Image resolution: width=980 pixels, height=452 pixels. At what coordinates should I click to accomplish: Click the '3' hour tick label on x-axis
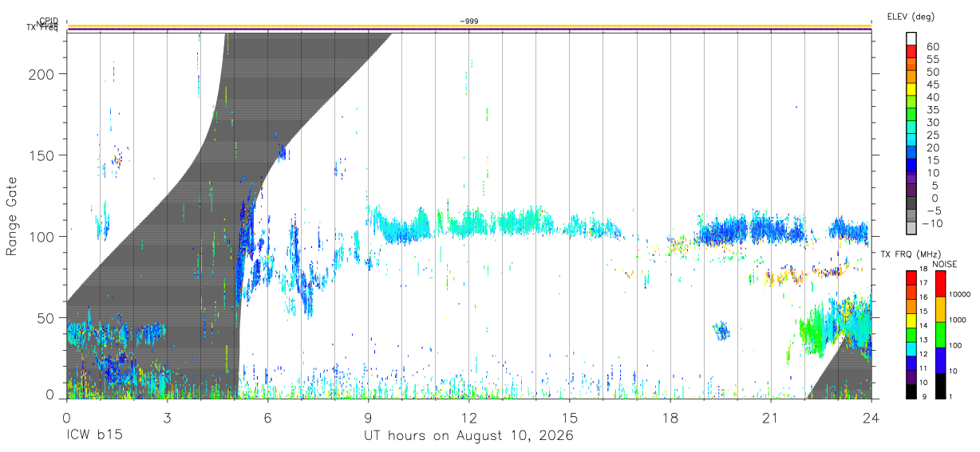click(x=167, y=418)
